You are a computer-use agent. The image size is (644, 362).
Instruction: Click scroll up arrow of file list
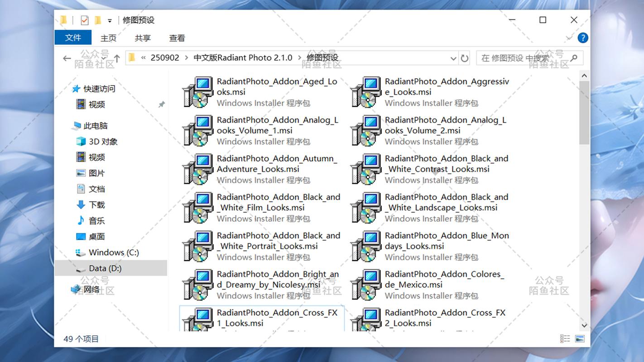(584, 76)
